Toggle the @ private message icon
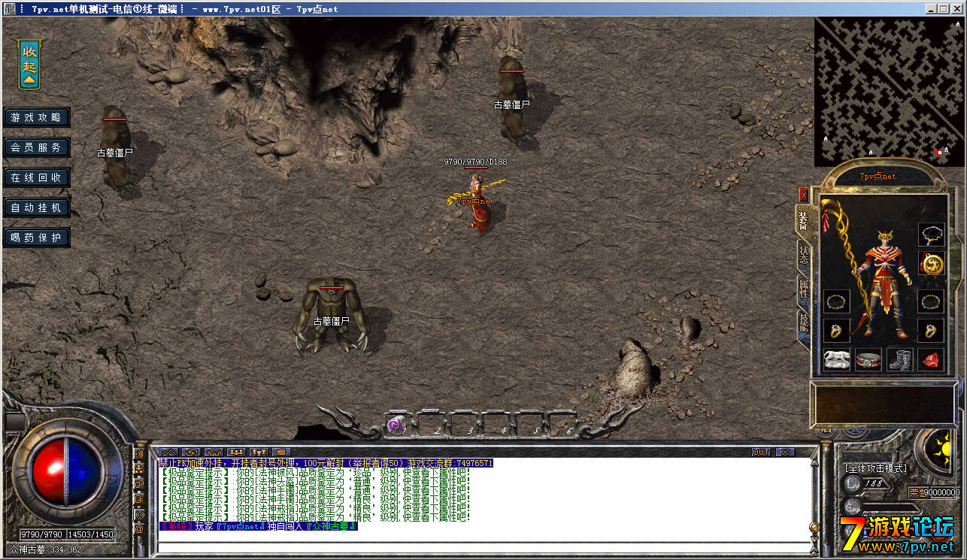Viewport: 967px width, 560px height. 139,529
